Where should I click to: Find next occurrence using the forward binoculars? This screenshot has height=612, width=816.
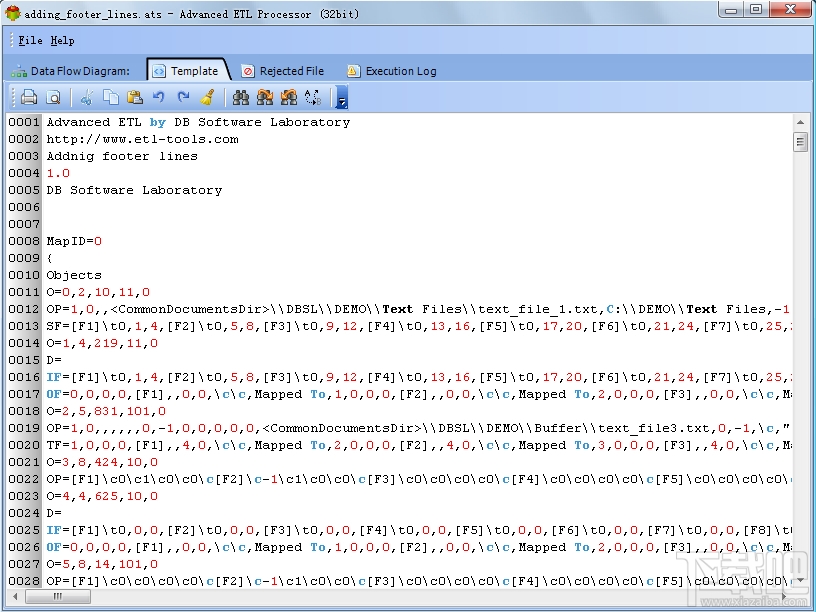265,97
